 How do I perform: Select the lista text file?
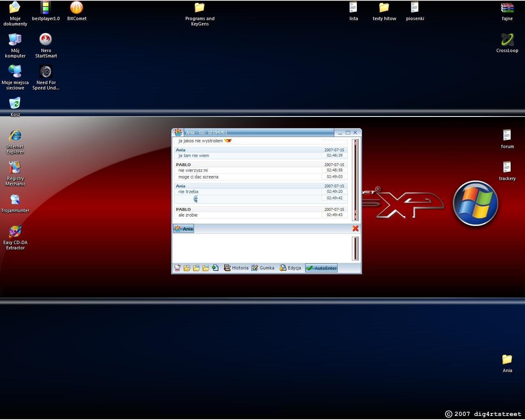(x=354, y=11)
